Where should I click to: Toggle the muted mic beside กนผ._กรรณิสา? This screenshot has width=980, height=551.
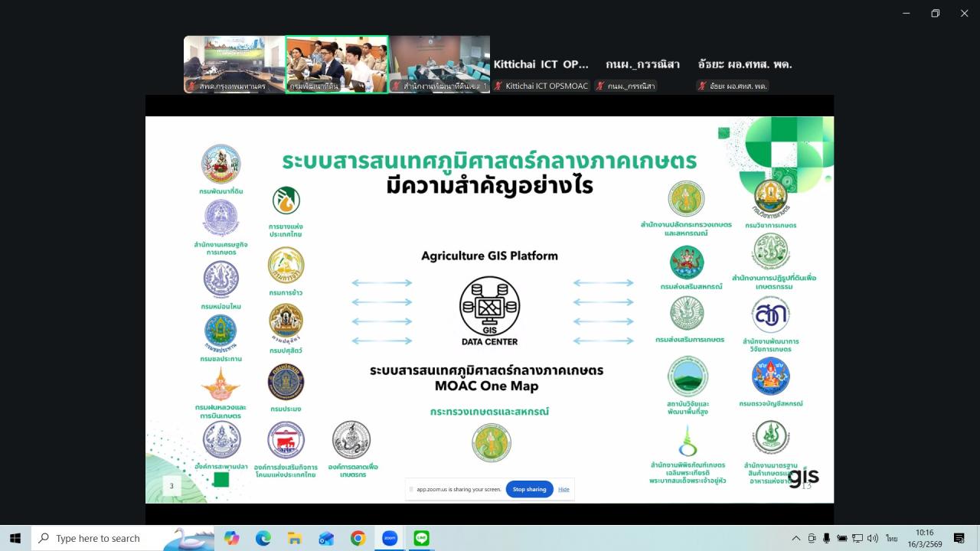[601, 86]
